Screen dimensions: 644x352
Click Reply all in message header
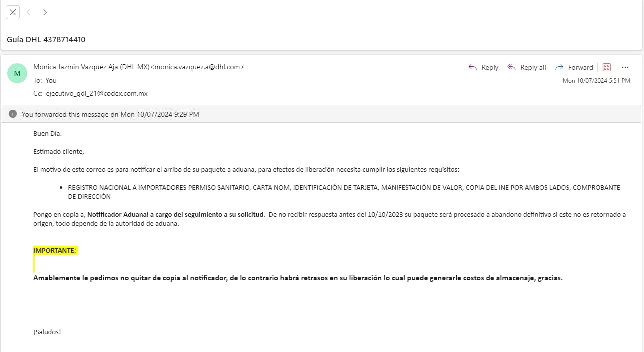(x=527, y=67)
